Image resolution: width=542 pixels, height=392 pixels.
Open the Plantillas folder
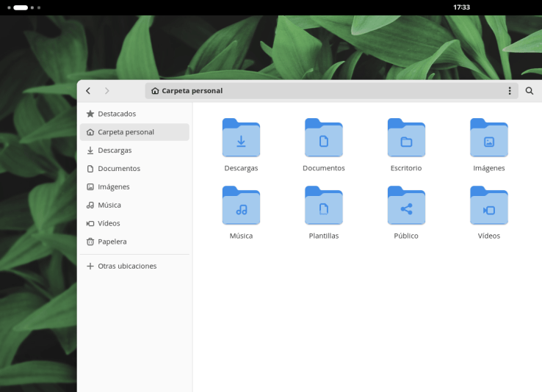pos(324,206)
